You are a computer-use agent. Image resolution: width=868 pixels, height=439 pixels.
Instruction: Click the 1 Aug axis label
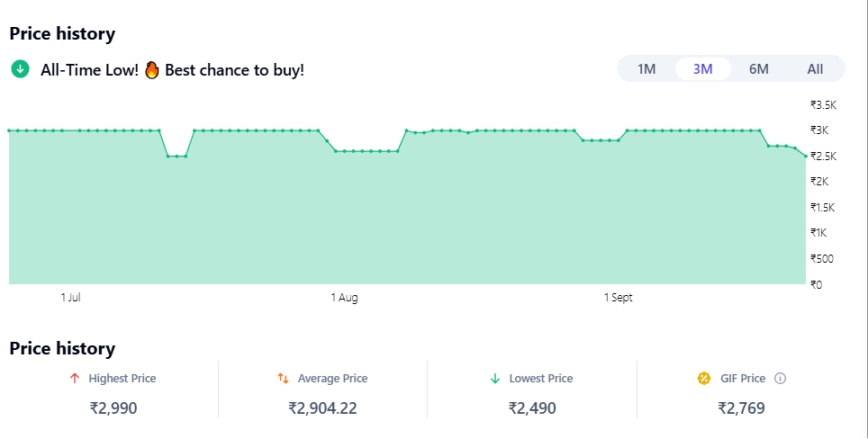click(344, 298)
